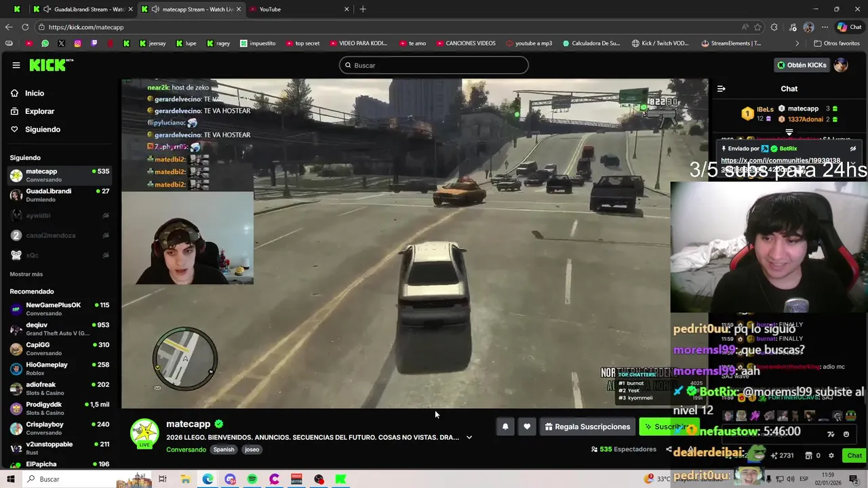Click the share icon below the video
Screen dimensions: 868x488
point(669,449)
